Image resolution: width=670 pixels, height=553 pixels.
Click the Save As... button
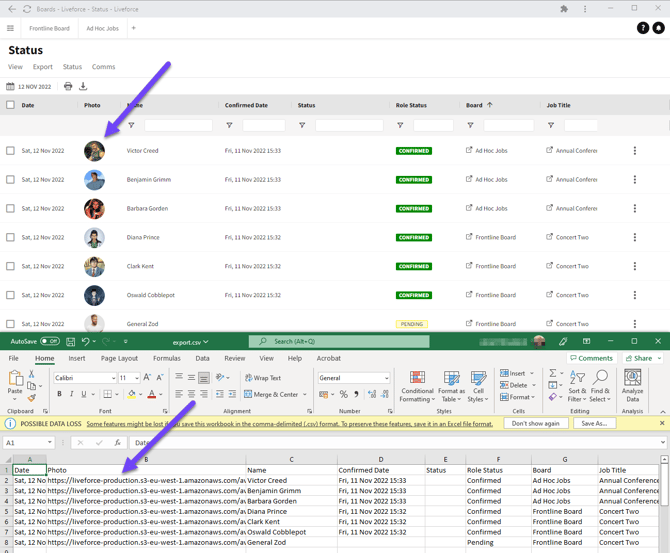pyautogui.click(x=594, y=423)
